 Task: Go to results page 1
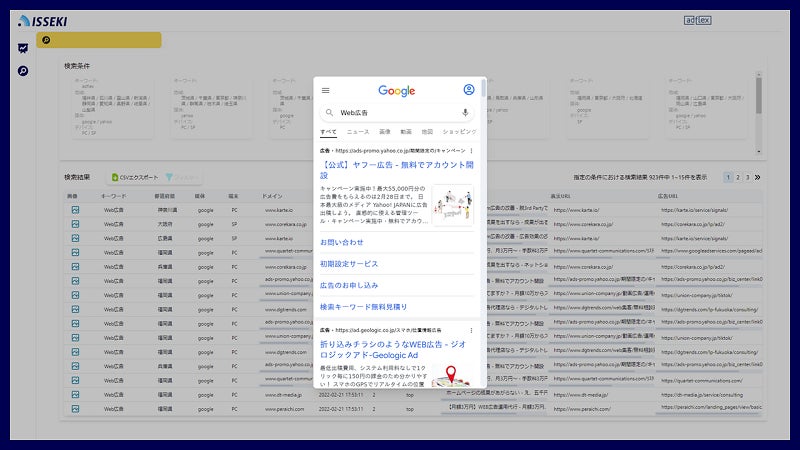pyautogui.click(x=728, y=177)
